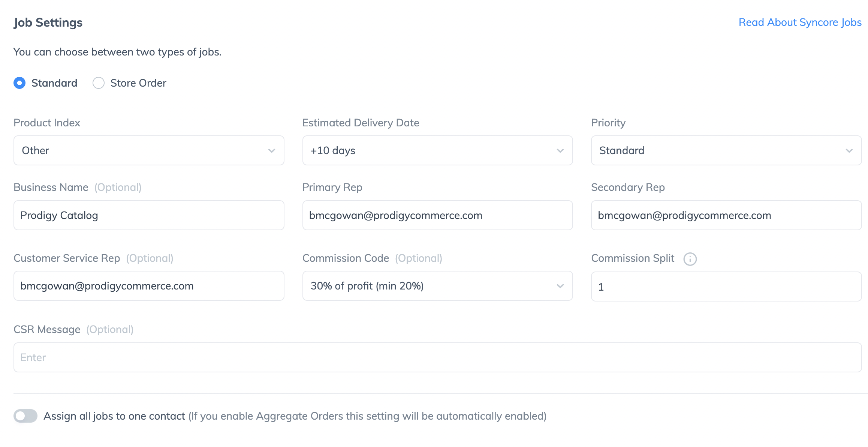
Task: Click the Estimated Delivery Date chevron arrow
Action: pyautogui.click(x=560, y=151)
